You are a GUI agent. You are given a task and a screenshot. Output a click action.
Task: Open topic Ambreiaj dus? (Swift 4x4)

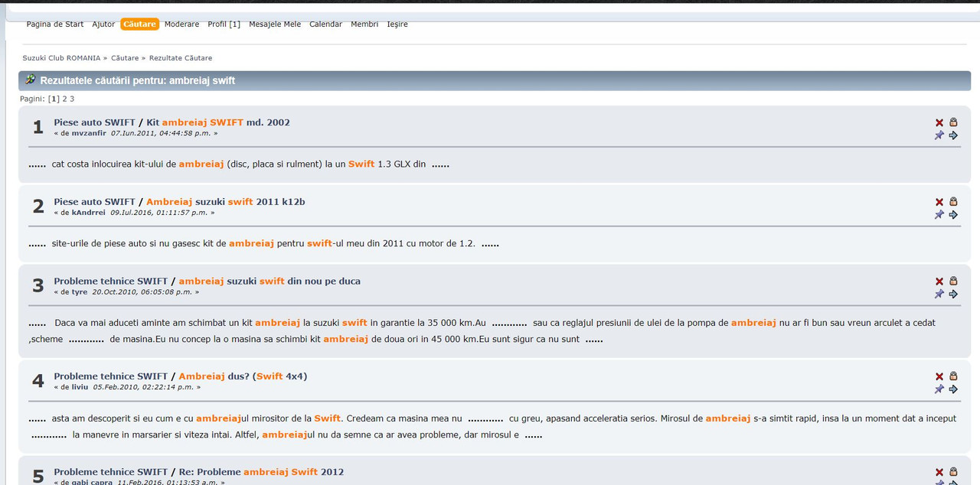tap(243, 376)
